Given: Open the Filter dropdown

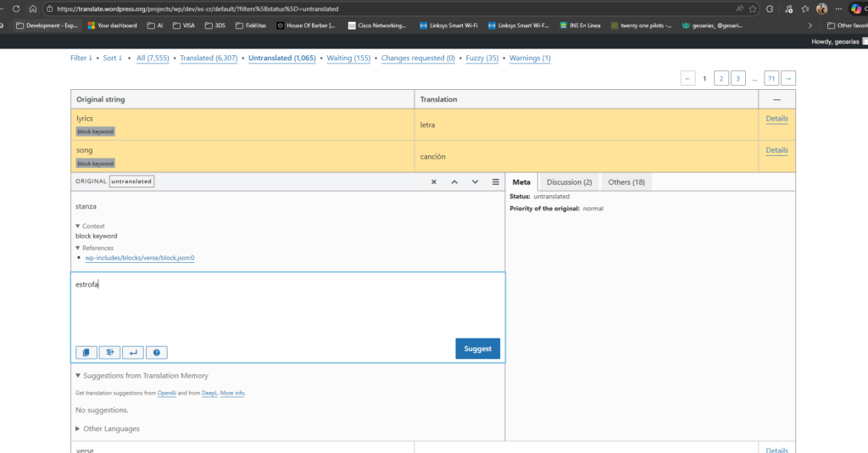Looking at the screenshot, I should 82,59.
